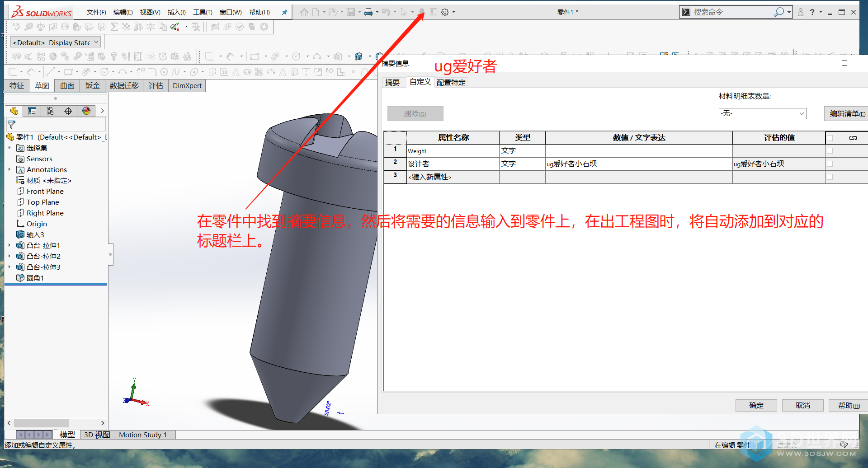Tick the checkbox in Weight row
Viewport: 868px width, 468px height.
830,151
